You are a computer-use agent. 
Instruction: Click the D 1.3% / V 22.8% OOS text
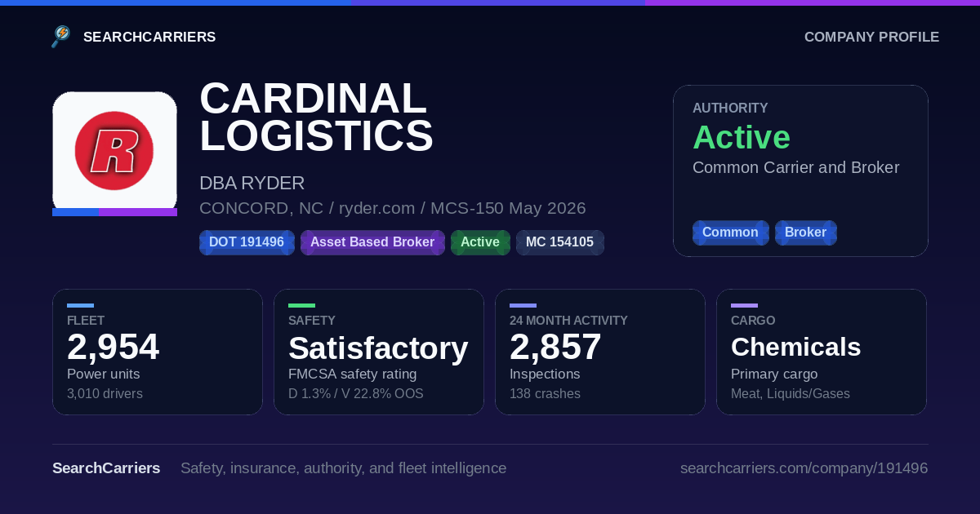(355, 394)
